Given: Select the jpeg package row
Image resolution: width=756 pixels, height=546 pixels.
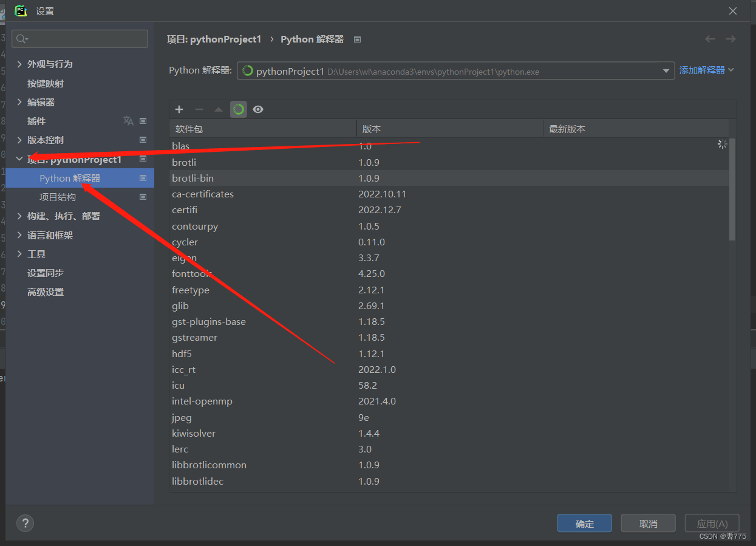Looking at the screenshot, I should pyautogui.click(x=449, y=417).
